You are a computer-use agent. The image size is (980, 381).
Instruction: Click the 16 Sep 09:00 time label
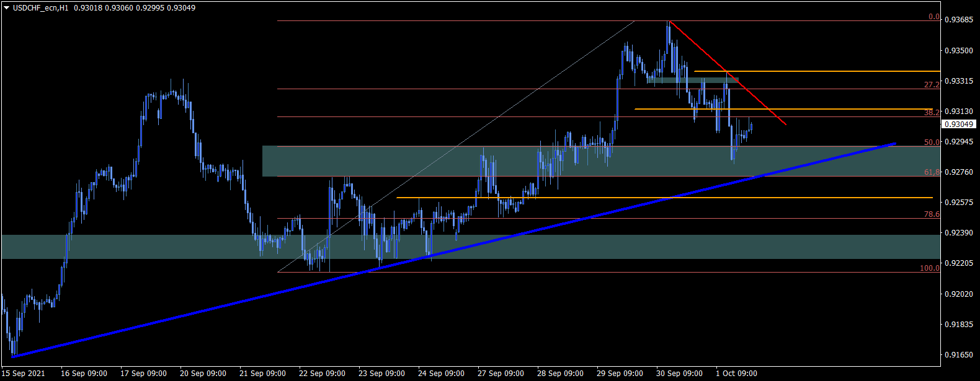[84, 374]
